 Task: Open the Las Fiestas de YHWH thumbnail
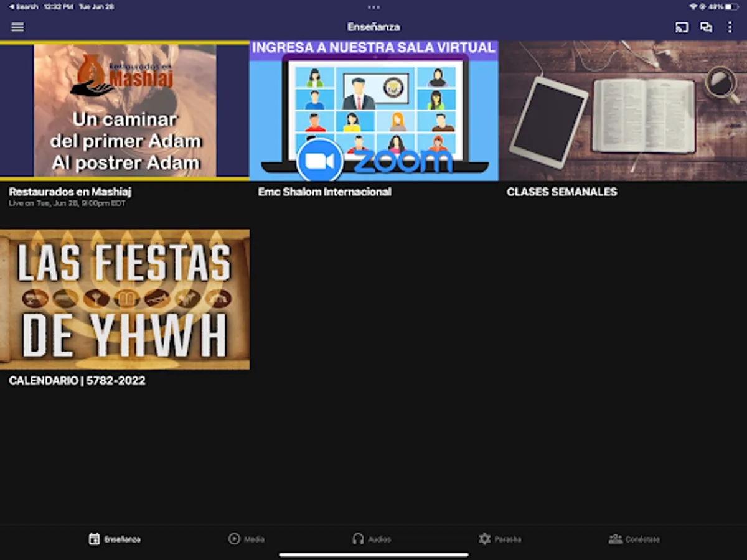(125, 299)
